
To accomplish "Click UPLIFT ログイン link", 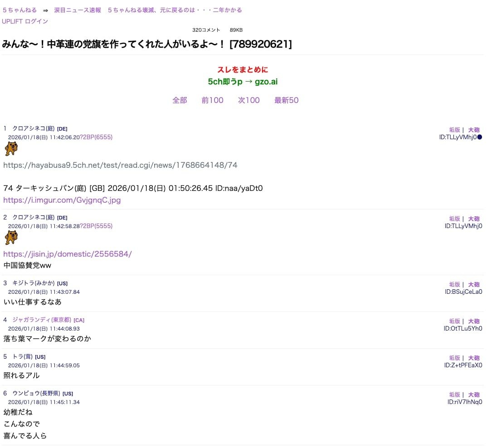I will click(25, 21).
